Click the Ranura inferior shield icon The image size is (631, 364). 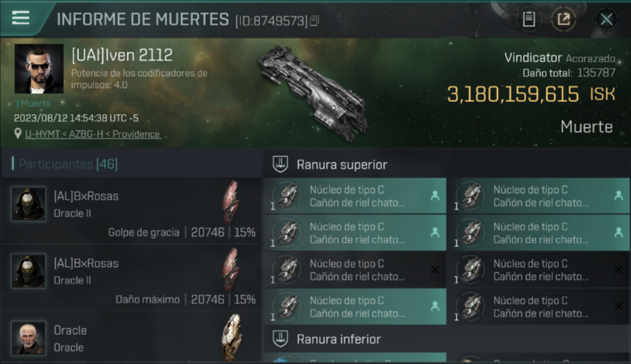[280, 339]
